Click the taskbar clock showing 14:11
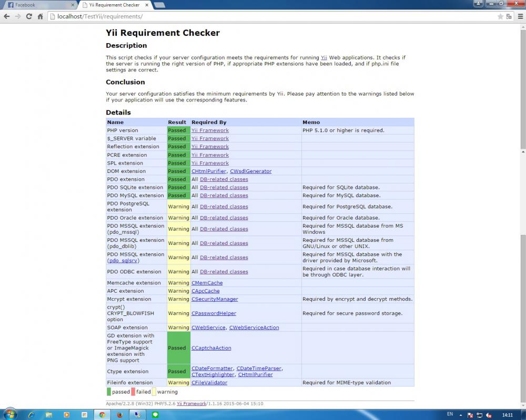This screenshot has width=526, height=420. tap(507, 415)
